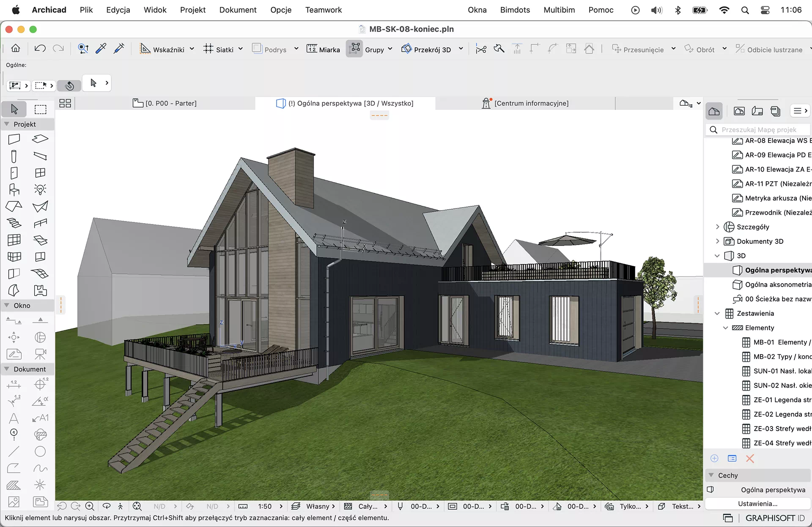Image resolution: width=812 pixels, height=527 pixels.
Task: Collapse the Zestawienia tree node
Action: click(x=717, y=313)
